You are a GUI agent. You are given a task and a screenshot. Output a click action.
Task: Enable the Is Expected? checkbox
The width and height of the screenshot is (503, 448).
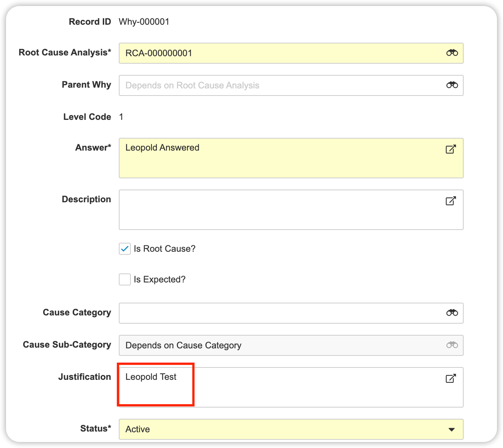pyautogui.click(x=125, y=279)
